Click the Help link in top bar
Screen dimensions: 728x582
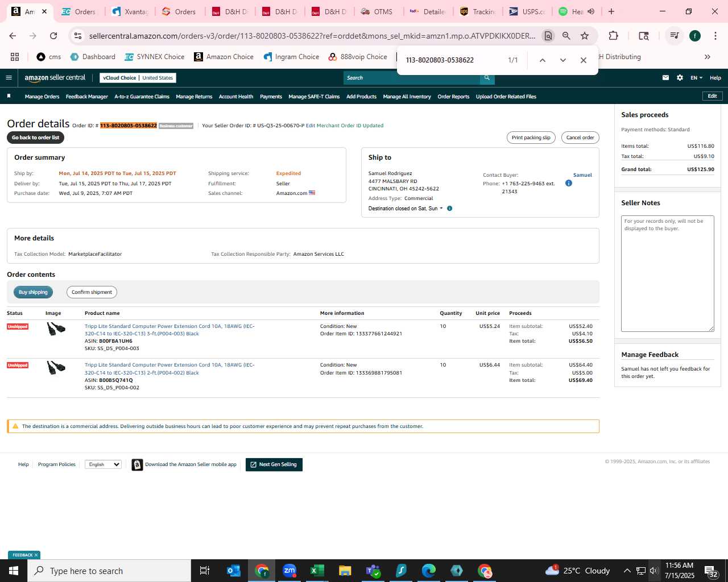[715, 78]
